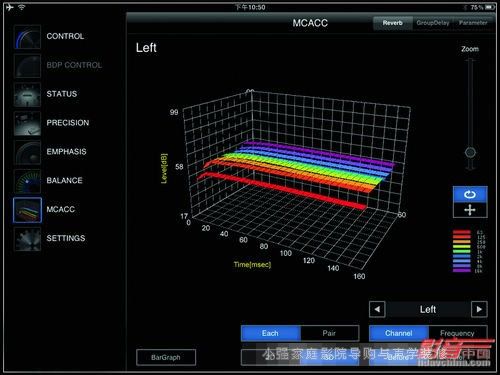
Task: Open the EMPHASIS section icon
Action: (x=27, y=152)
